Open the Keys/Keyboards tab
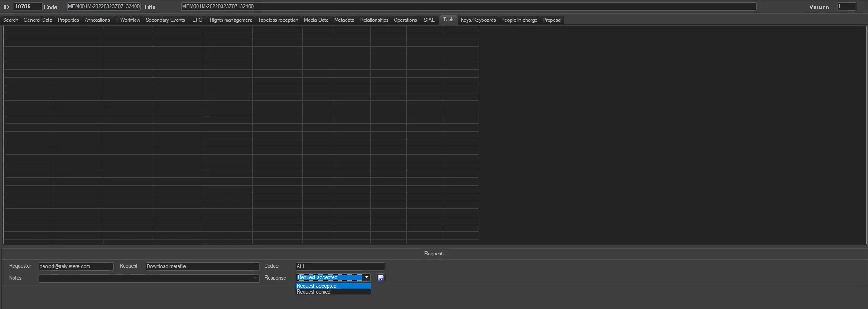 point(478,20)
